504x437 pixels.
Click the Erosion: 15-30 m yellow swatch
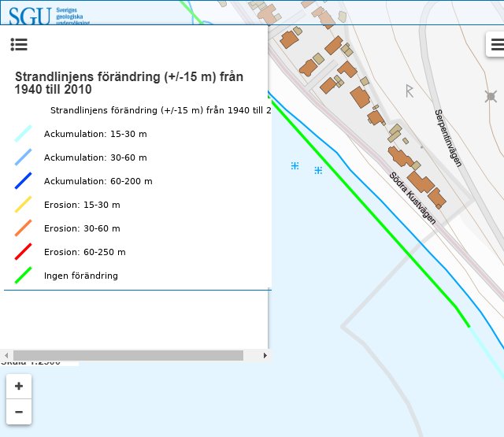point(23,205)
